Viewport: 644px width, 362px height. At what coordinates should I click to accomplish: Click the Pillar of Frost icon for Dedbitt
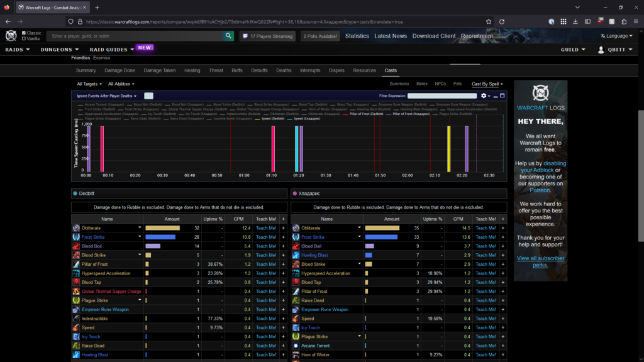pyautogui.click(x=76, y=265)
